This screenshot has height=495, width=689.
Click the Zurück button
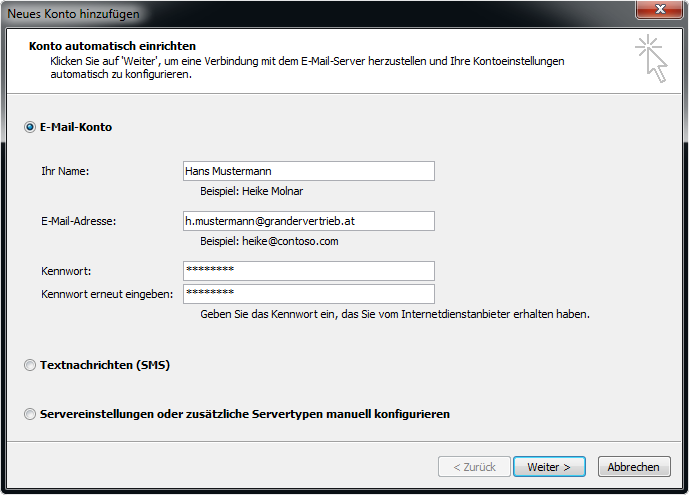pos(474,466)
